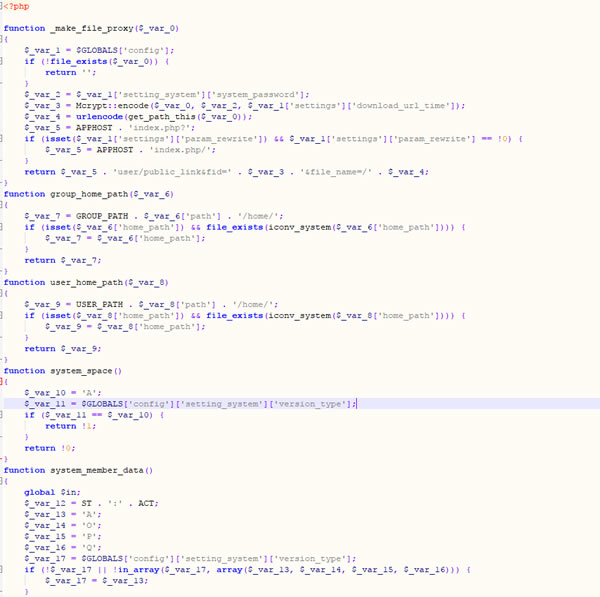Click the highlighted line assigning $_var_11
Viewport: 600px width, 597px height.
190,404
